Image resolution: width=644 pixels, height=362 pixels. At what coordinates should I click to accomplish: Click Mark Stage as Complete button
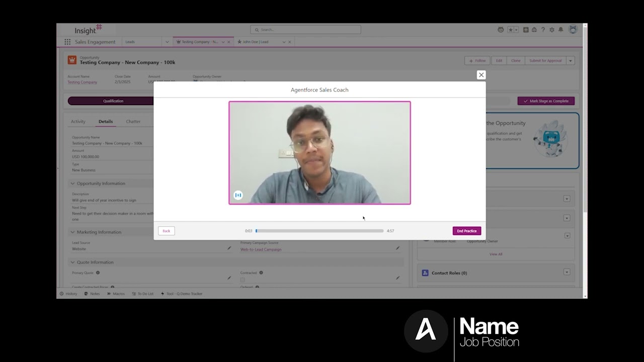pos(546,101)
